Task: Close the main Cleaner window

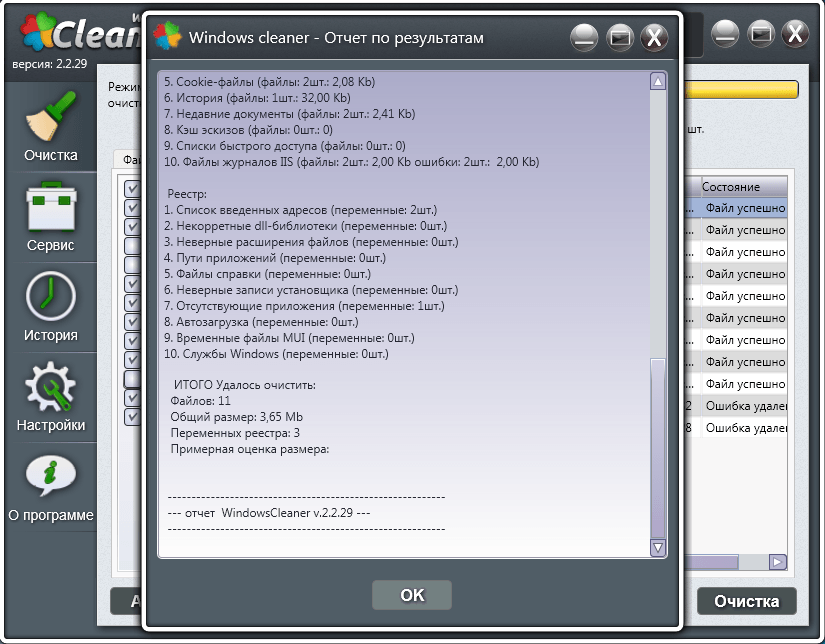Action: (795, 34)
